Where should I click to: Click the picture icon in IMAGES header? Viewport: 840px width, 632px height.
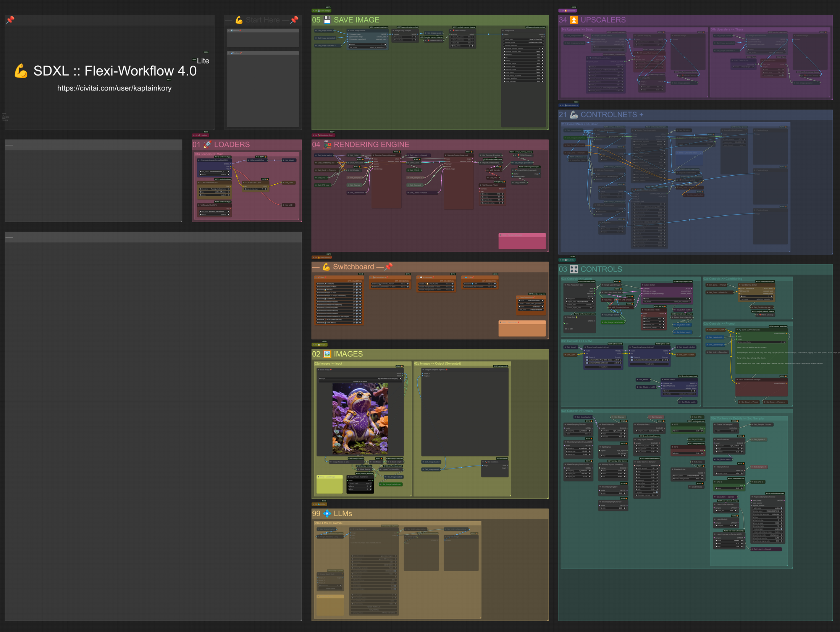point(327,354)
